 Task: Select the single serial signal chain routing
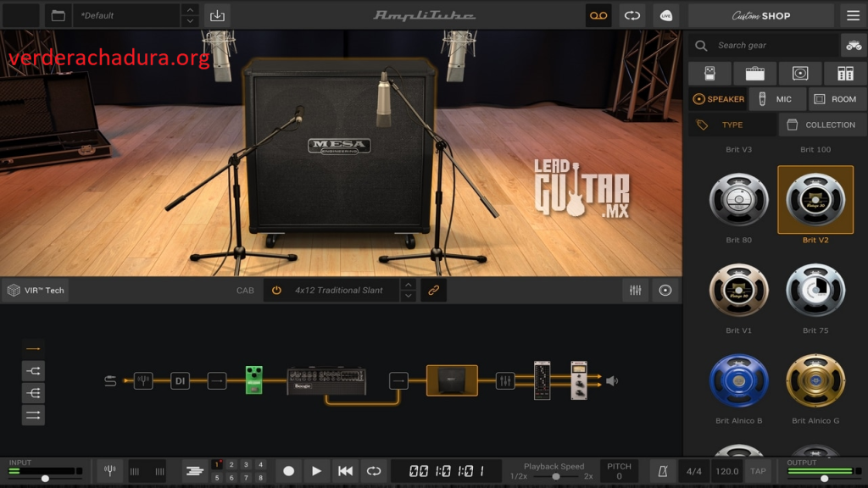[x=33, y=349]
